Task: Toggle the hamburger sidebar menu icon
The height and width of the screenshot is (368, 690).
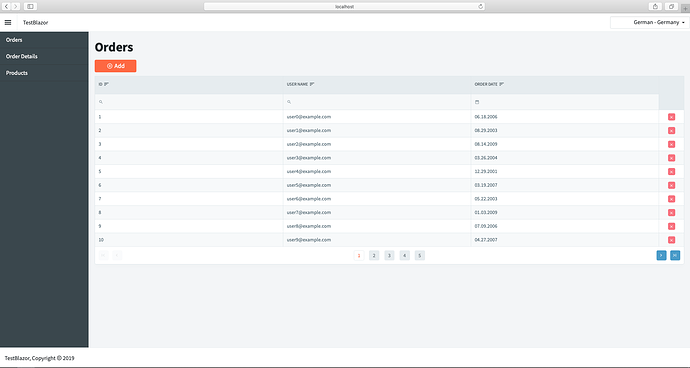Action: (8, 22)
